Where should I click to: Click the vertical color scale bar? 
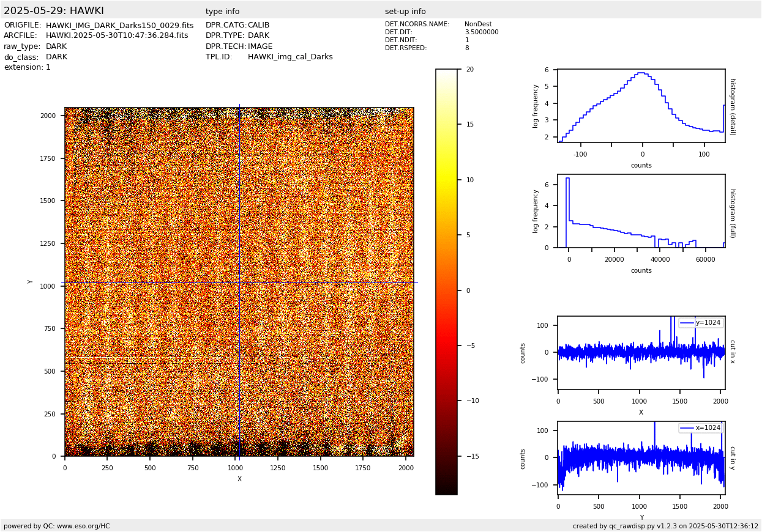pos(446,281)
